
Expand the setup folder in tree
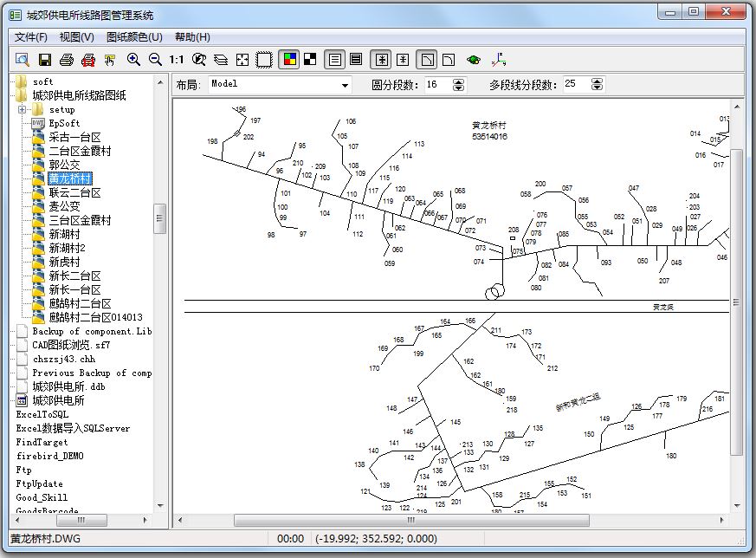point(21,110)
